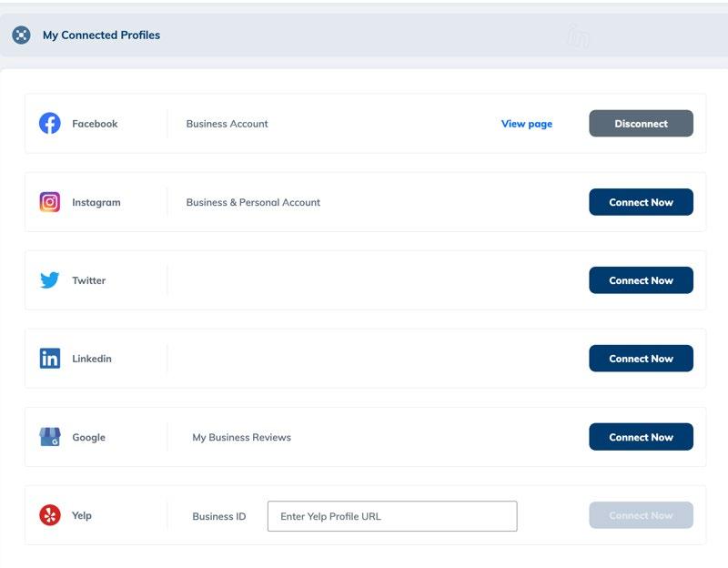Click the disabled Yelp Connect Now button

click(x=641, y=515)
